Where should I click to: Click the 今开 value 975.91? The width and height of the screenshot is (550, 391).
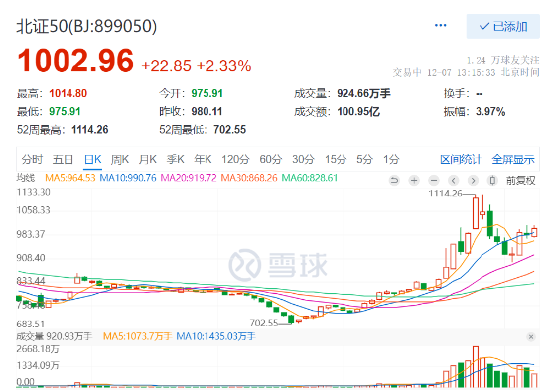point(207,93)
